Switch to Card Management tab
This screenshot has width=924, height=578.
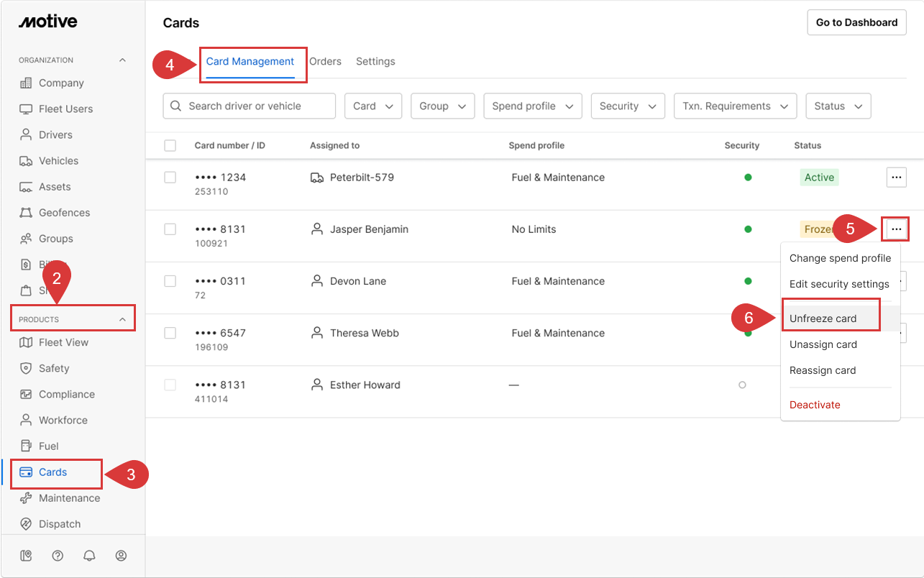250,62
